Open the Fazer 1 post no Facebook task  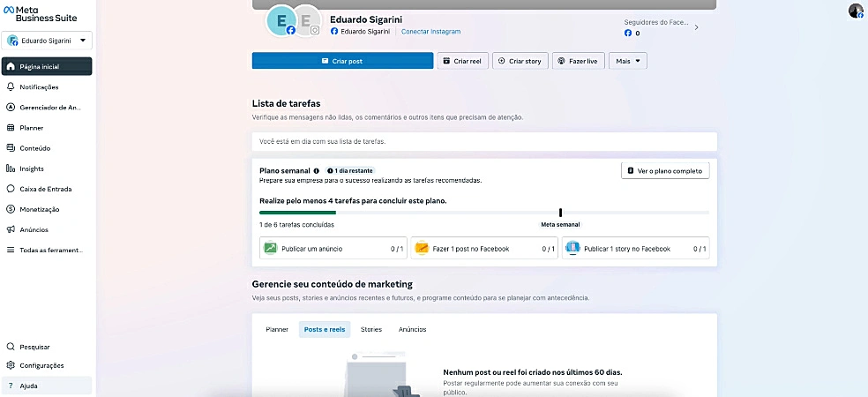click(484, 249)
